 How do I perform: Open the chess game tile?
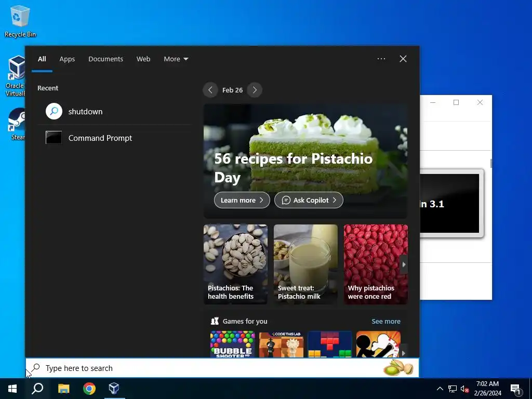pyautogui.click(x=281, y=344)
